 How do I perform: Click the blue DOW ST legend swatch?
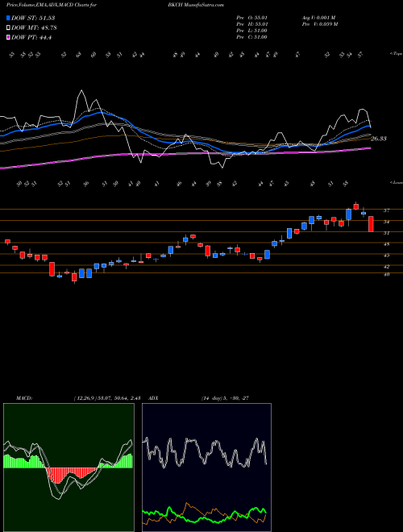(8, 18)
